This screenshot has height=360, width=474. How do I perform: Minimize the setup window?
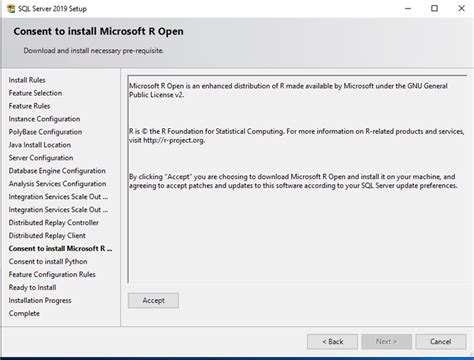408,9
